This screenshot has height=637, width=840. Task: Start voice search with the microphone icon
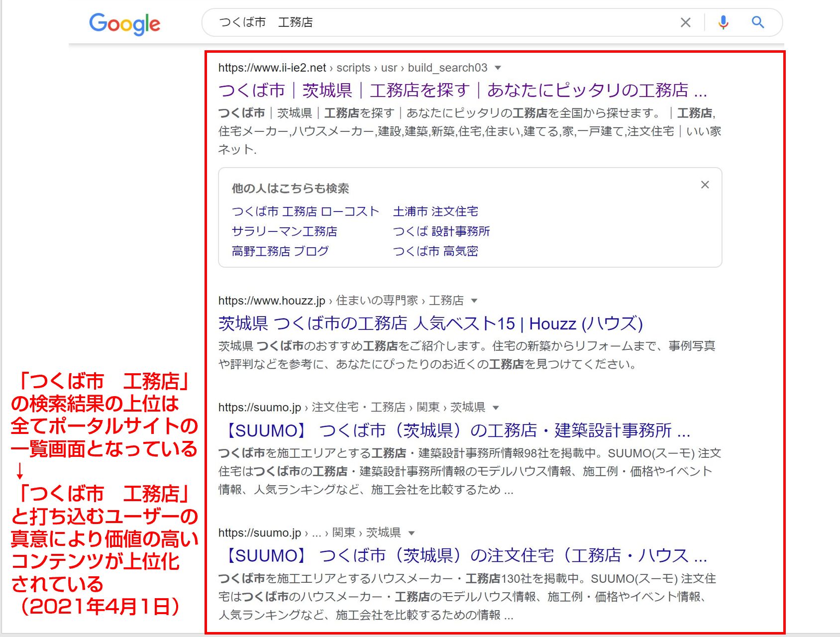pos(723,22)
